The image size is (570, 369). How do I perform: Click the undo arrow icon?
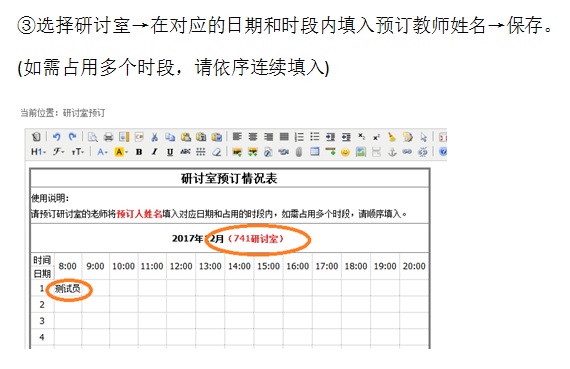coord(56,137)
